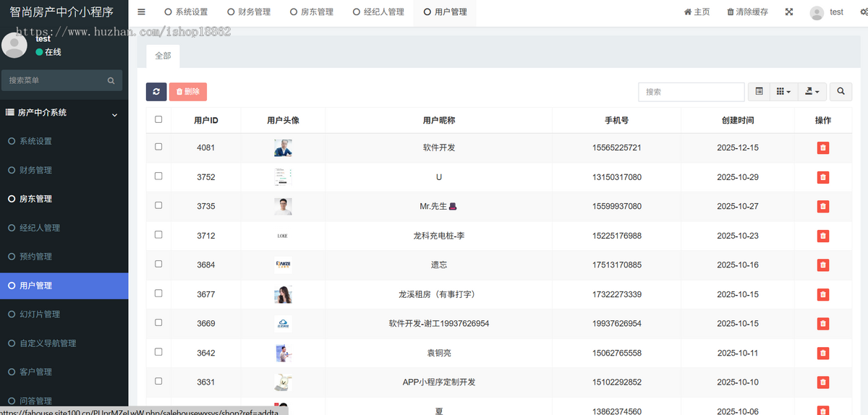This screenshot has height=415, width=868.
Task: Click phone number 15565225721
Action: (617, 147)
